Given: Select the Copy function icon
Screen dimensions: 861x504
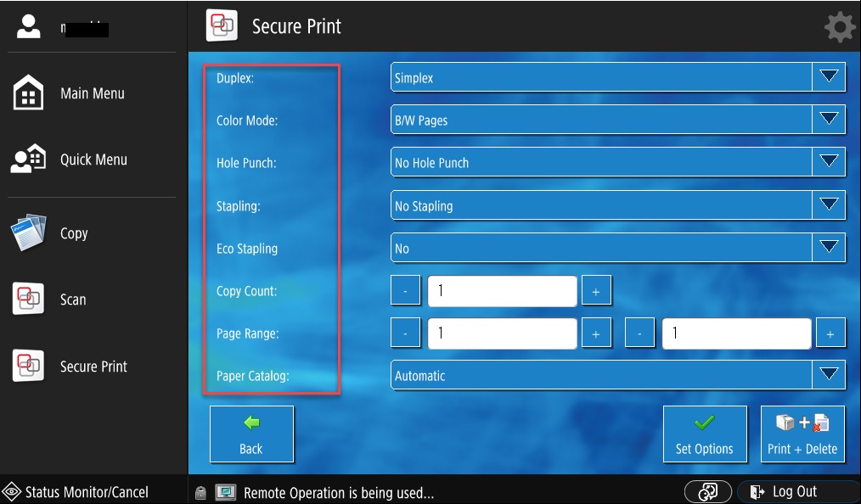Looking at the screenshot, I should (28, 233).
